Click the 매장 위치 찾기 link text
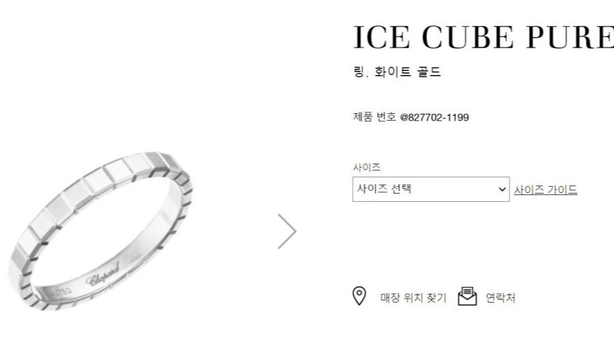The height and width of the screenshot is (364, 614). (413, 298)
